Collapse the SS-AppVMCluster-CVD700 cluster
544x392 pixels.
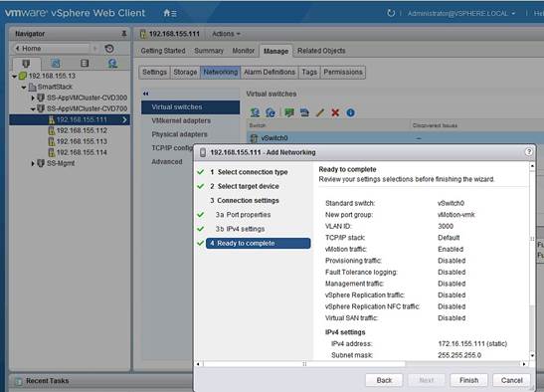pyautogui.click(x=33, y=109)
